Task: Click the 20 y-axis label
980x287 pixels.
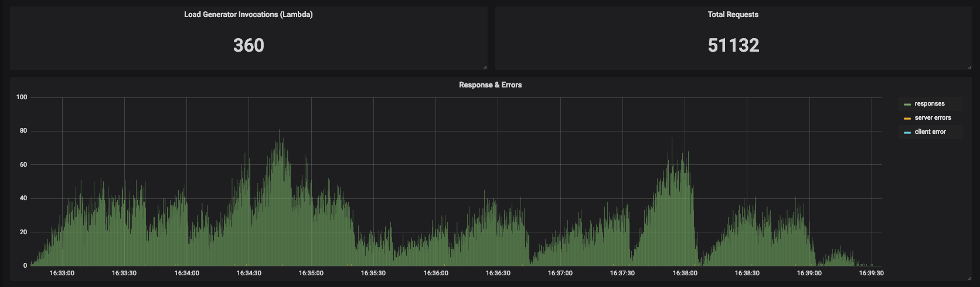Action: 23,232
